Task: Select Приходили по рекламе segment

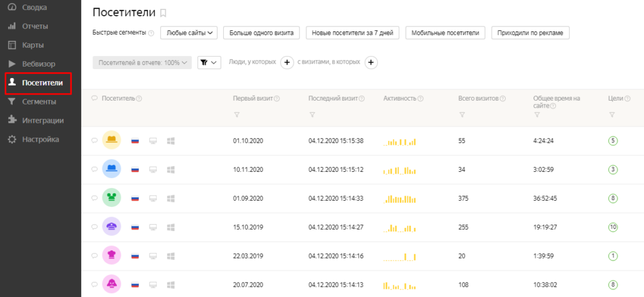Action: (530, 33)
